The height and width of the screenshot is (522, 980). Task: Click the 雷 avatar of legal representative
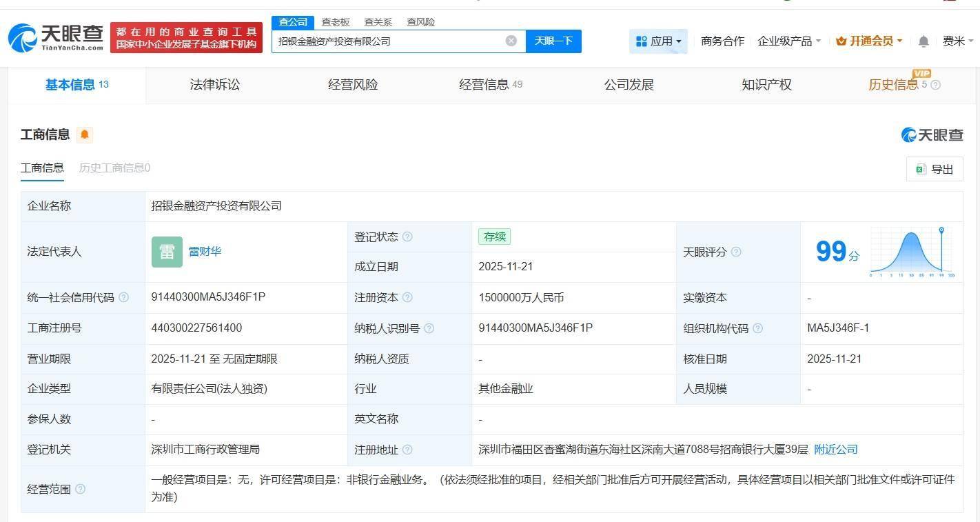167,252
